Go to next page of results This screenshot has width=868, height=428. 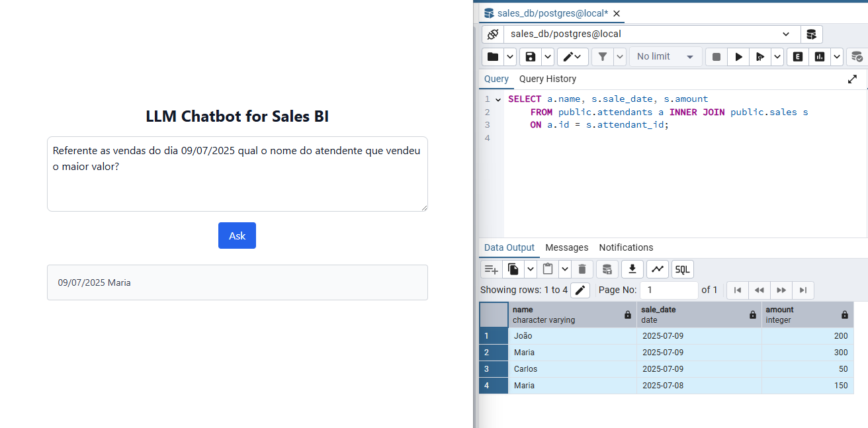click(x=781, y=290)
